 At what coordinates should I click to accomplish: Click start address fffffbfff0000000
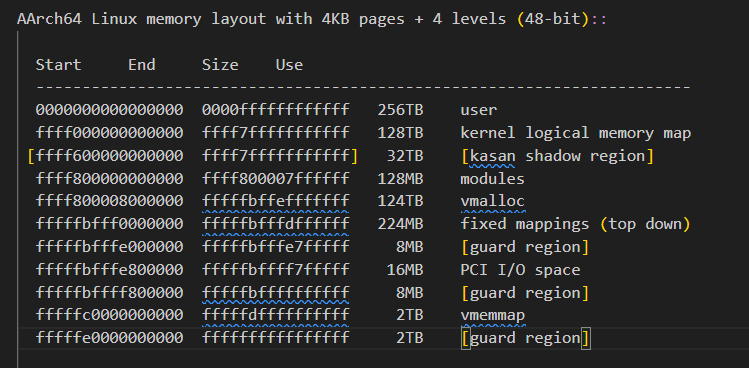click(109, 224)
